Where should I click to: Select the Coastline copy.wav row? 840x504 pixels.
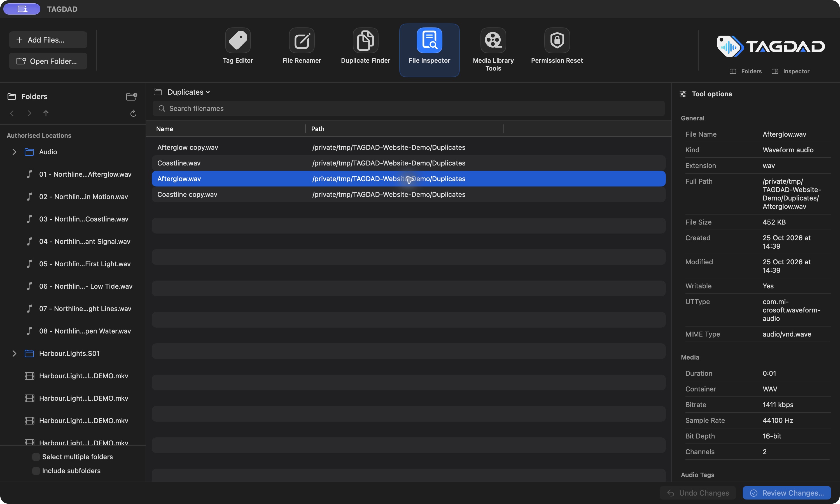(409, 194)
